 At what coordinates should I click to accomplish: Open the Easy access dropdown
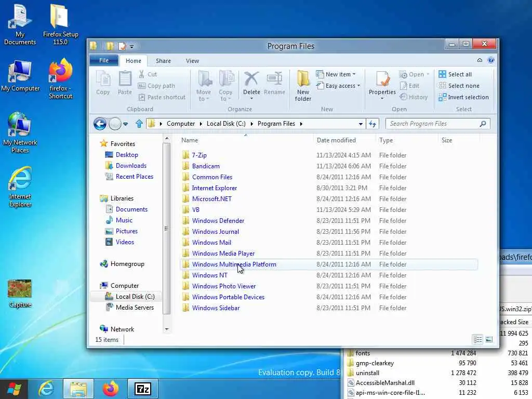pos(338,86)
